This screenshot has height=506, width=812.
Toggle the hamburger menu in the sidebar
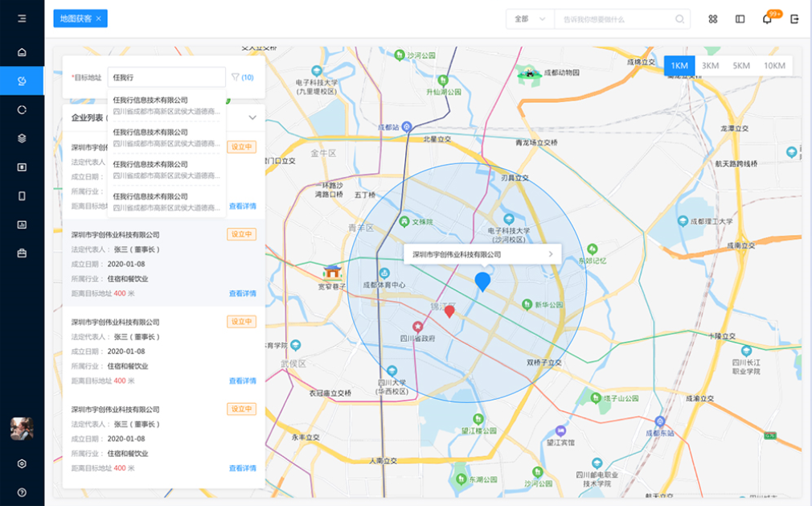point(22,19)
